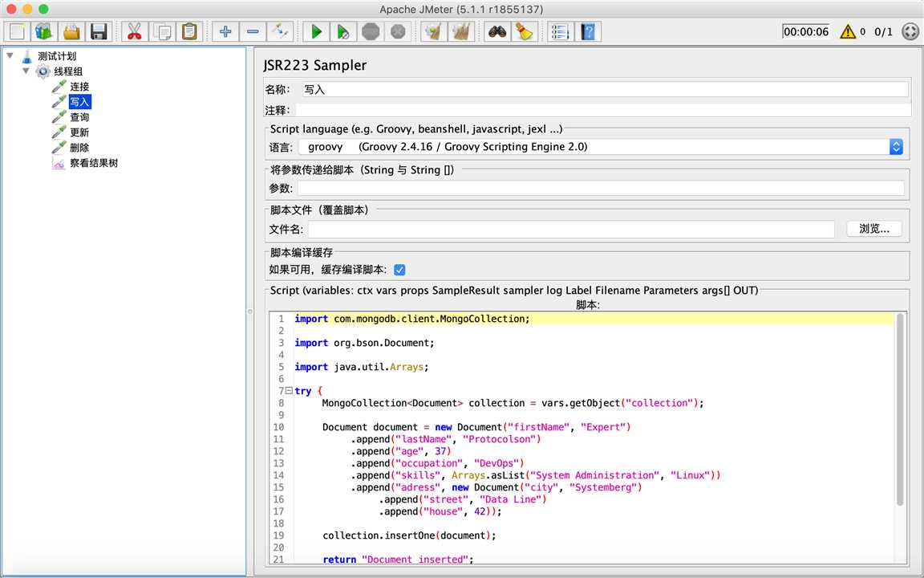The width and height of the screenshot is (924, 578).
Task: Fold the try block at line 7
Action: click(289, 391)
